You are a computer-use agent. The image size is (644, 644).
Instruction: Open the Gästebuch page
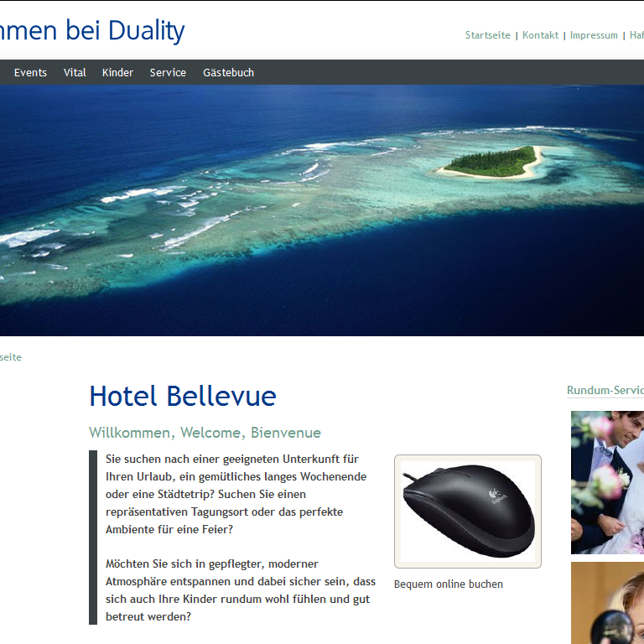228,73
